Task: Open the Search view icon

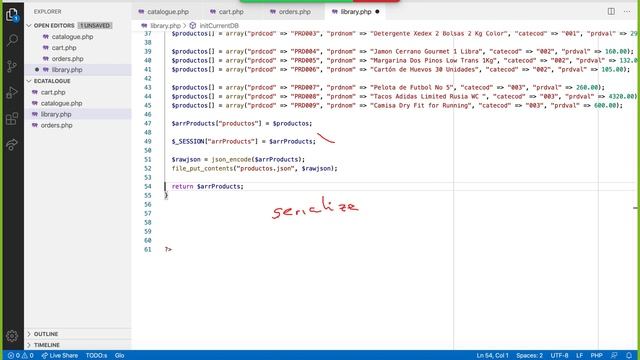Action: [x=12, y=40]
